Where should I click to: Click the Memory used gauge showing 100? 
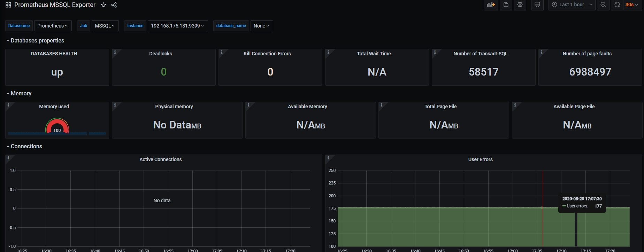pos(57,126)
